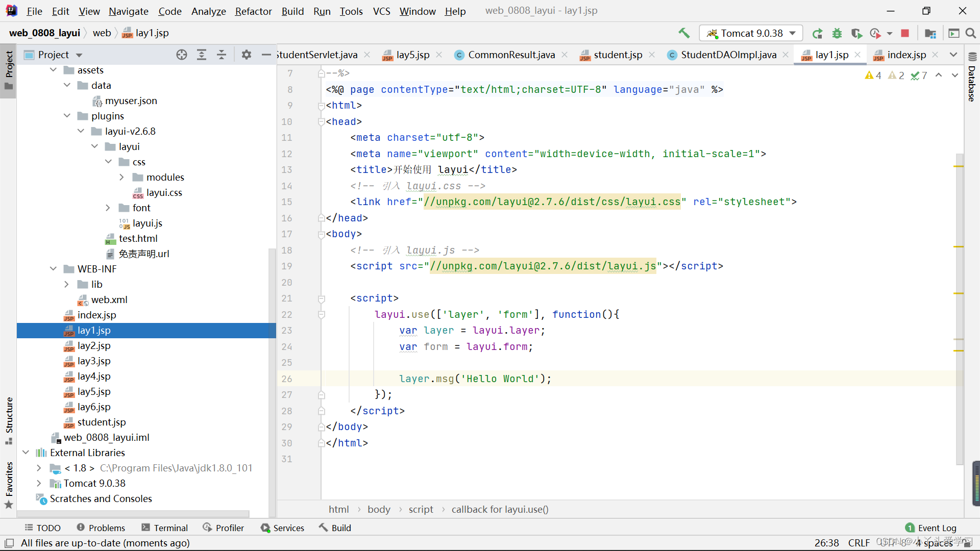Toggle the Project side tool window
This screenshot has width=980, height=551.
point(9,70)
